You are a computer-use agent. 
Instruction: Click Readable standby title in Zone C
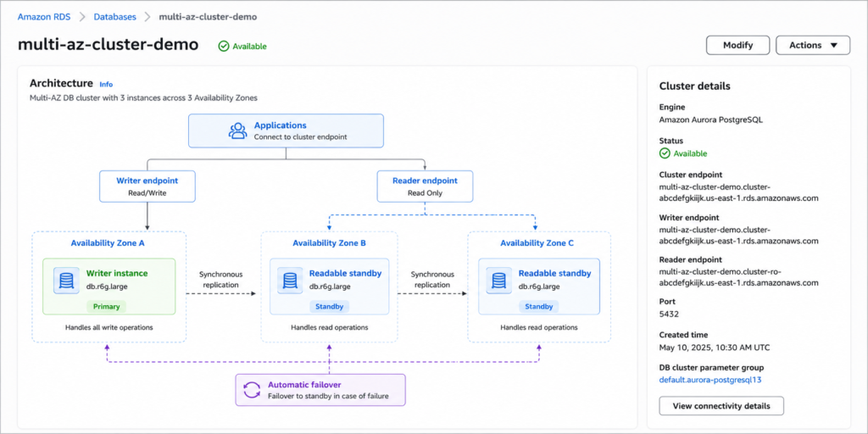tap(554, 273)
